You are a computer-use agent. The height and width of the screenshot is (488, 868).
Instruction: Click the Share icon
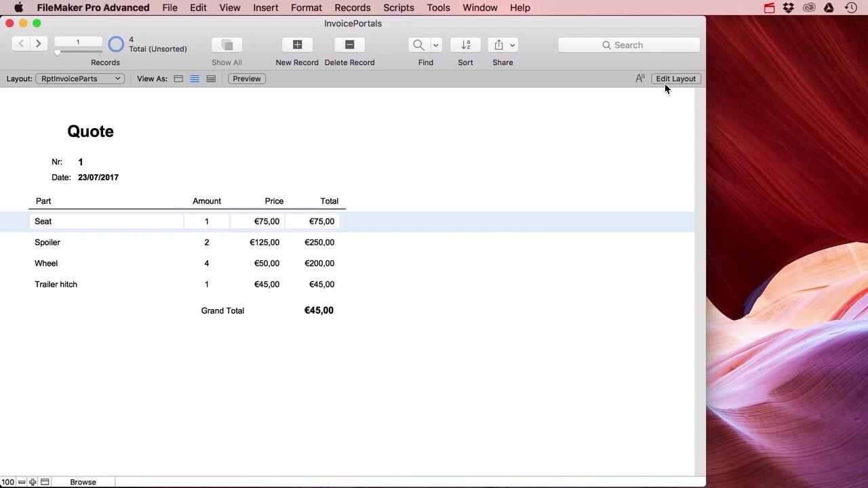point(498,45)
